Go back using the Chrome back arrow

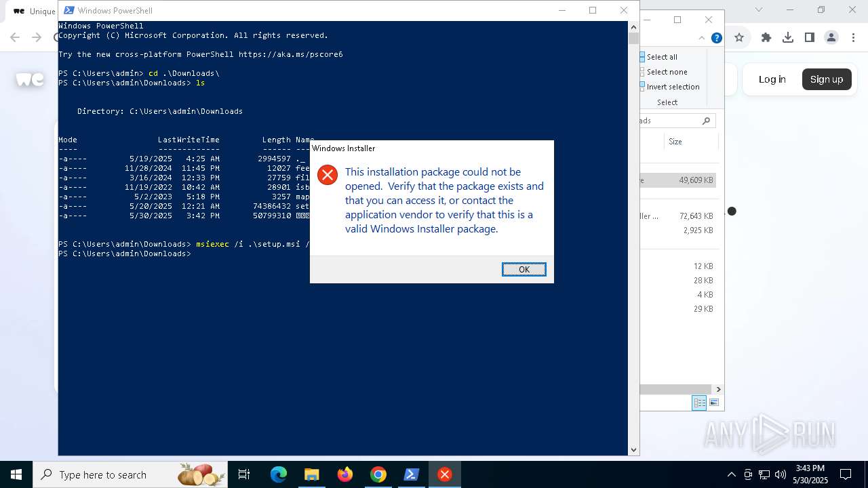click(15, 38)
